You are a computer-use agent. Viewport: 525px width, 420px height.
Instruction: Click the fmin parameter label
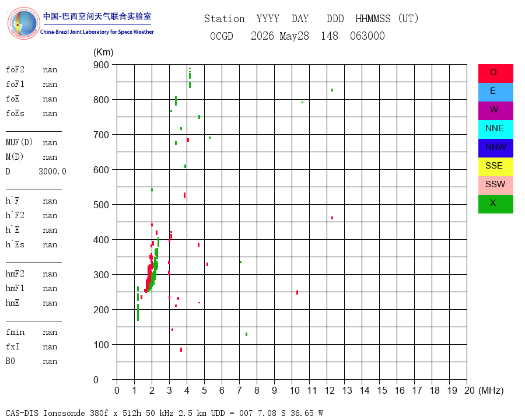[x=15, y=332]
